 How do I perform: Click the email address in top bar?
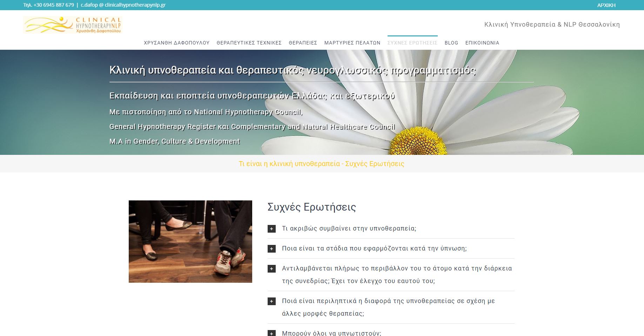click(123, 5)
